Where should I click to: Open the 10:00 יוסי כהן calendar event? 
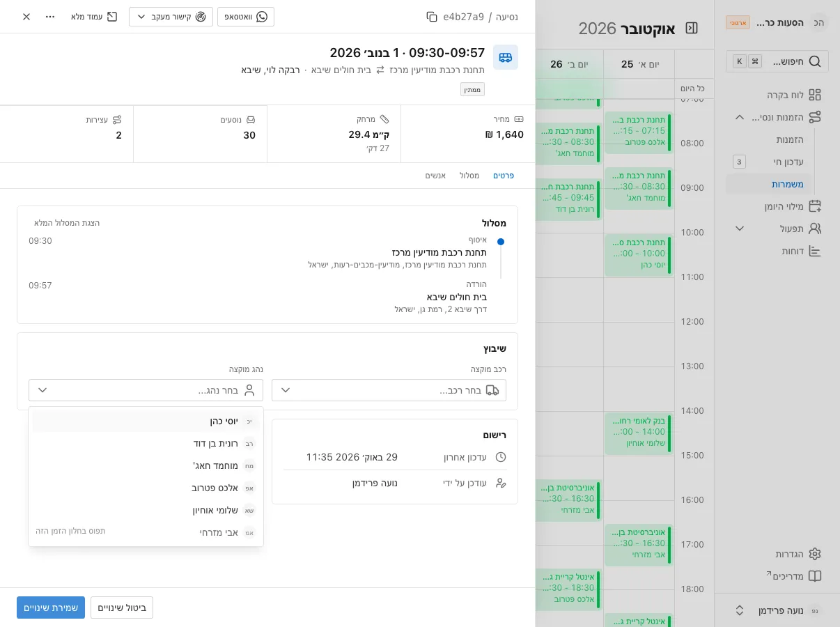(x=637, y=254)
